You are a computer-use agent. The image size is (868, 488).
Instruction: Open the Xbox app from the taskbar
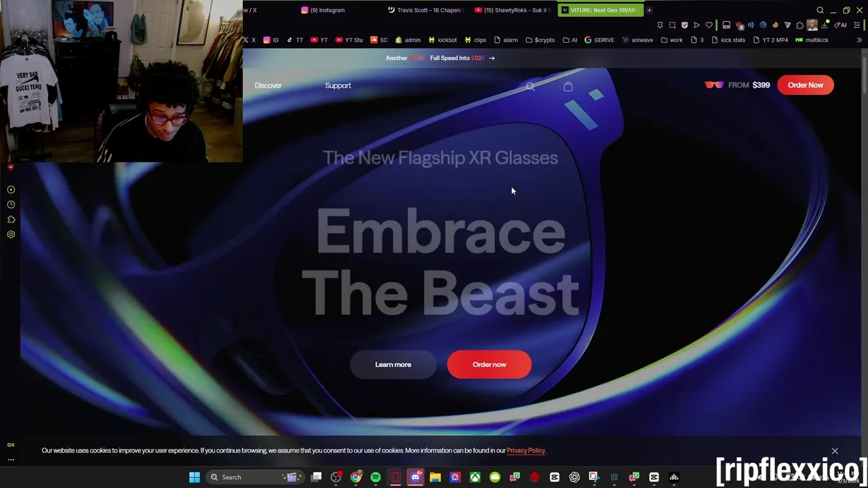click(475, 477)
